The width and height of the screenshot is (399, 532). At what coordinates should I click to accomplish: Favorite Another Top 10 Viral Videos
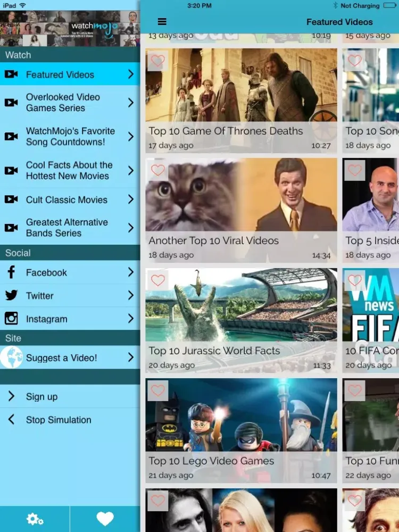coord(158,170)
